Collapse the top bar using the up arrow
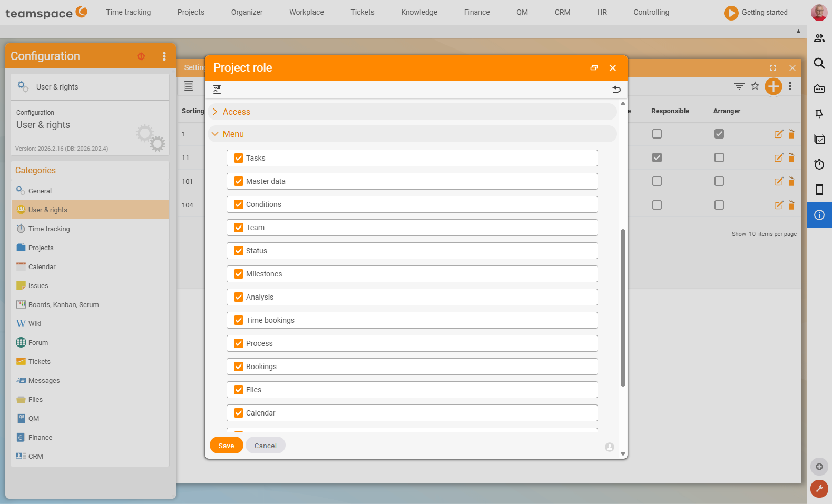The width and height of the screenshot is (832, 504). click(x=798, y=32)
